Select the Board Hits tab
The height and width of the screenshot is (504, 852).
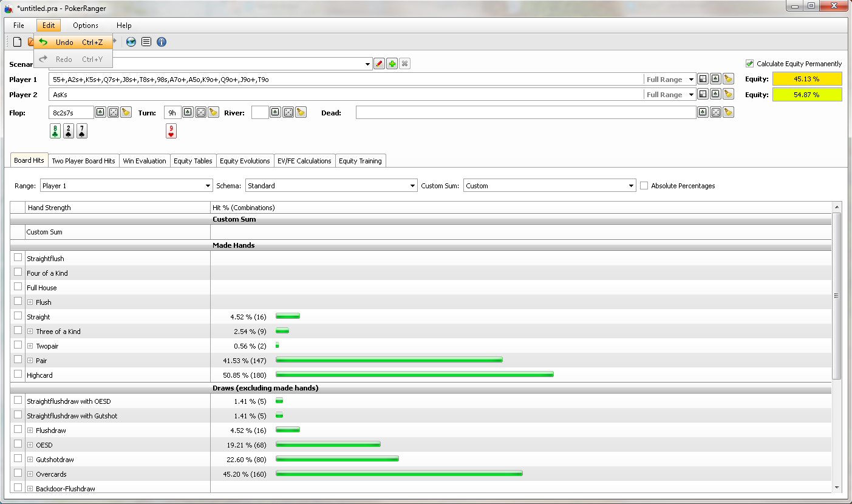[29, 160]
